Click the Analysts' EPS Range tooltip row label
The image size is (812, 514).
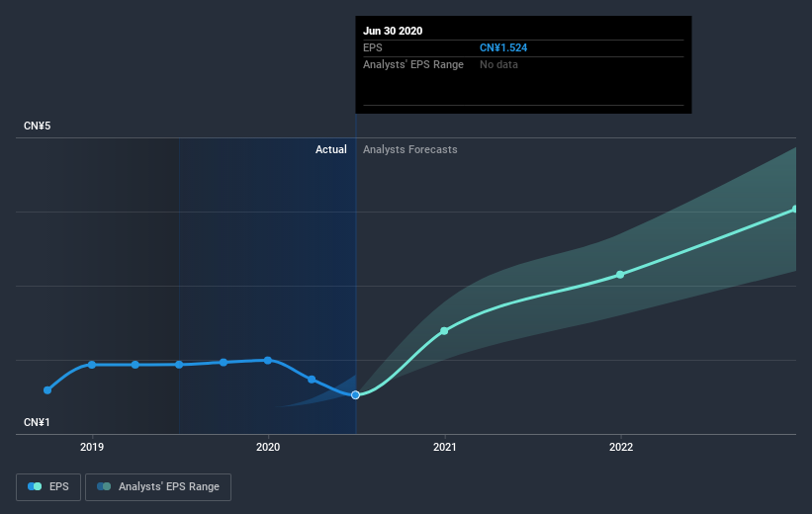click(413, 64)
